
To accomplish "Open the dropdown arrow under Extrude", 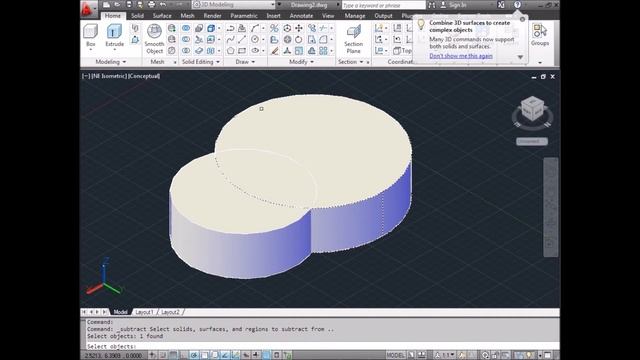I will tap(114, 49).
